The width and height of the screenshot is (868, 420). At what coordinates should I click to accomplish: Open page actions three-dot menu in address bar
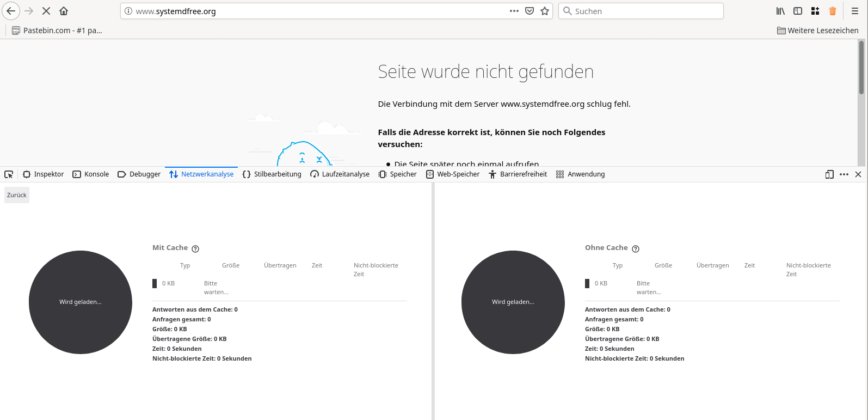[x=514, y=11]
